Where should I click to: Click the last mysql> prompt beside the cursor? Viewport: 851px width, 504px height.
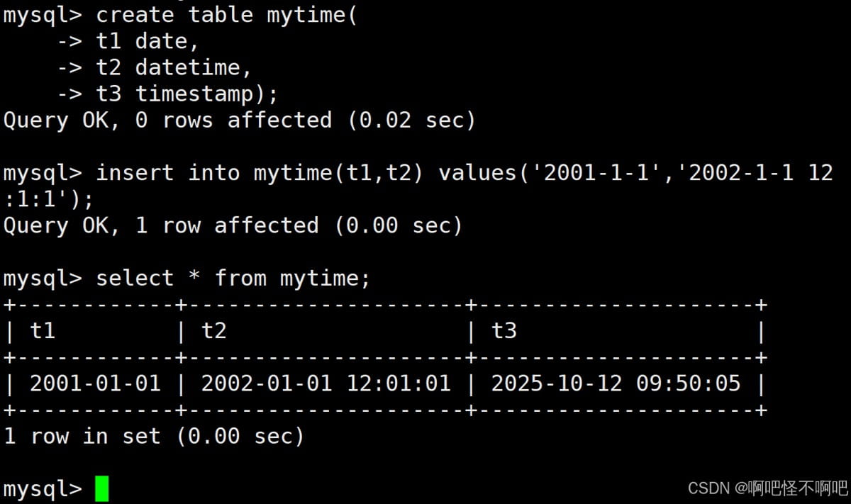point(43,488)
